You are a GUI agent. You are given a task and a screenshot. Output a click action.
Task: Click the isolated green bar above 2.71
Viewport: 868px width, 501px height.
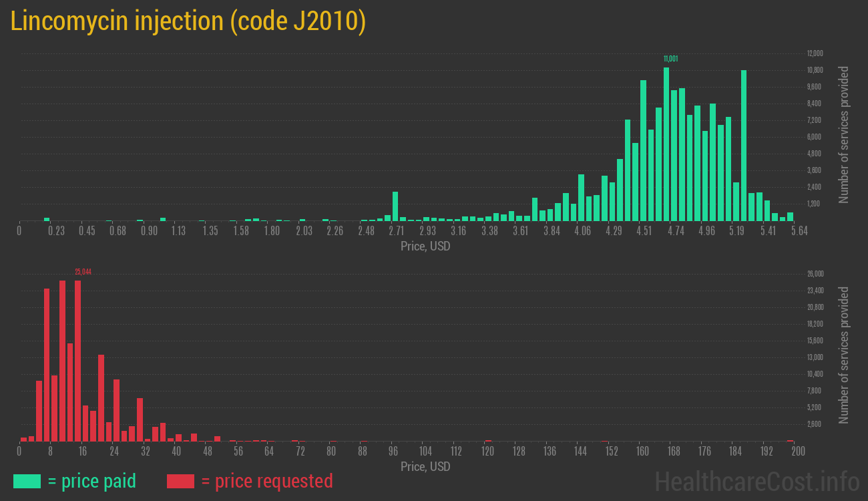395,206
